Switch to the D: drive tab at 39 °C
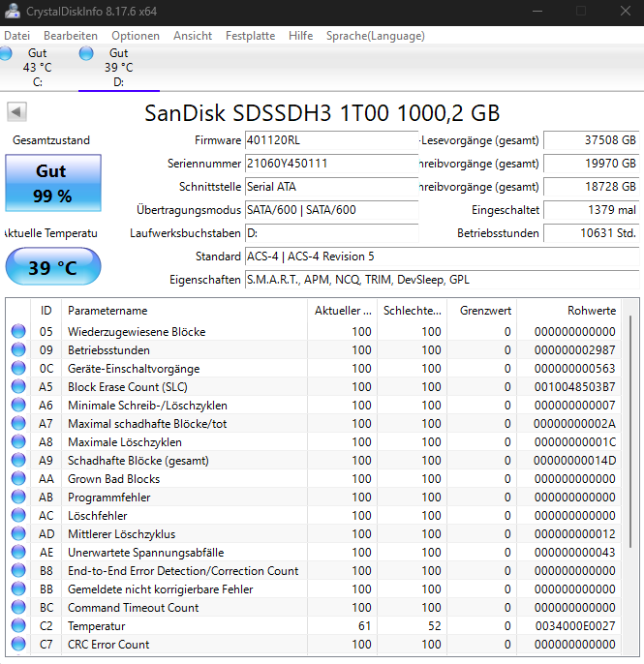The image size is (644, 664). tap(119, 68)
